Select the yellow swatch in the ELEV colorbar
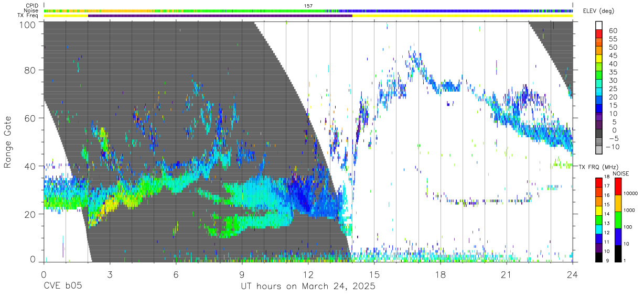The width and height of the screenshot is (644, 297). pyautogui.click(x=599, y=59)
